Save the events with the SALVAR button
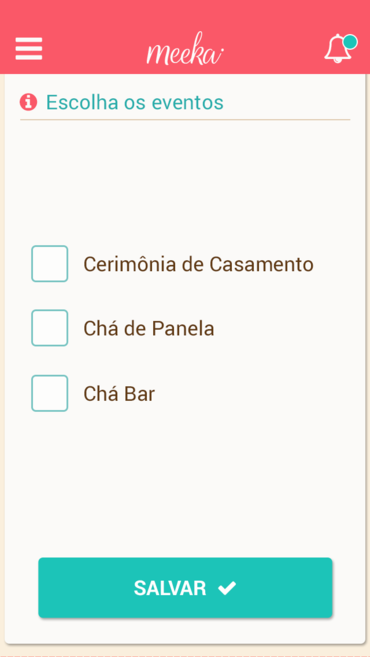 (x=185, y=587)
